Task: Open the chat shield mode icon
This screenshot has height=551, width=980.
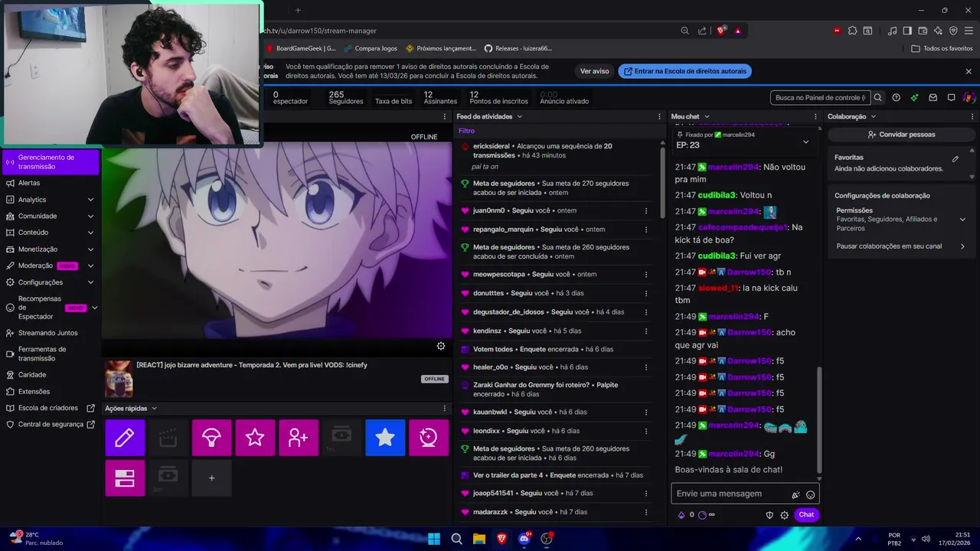Action: pyautogui.click(x=770, y=515)
